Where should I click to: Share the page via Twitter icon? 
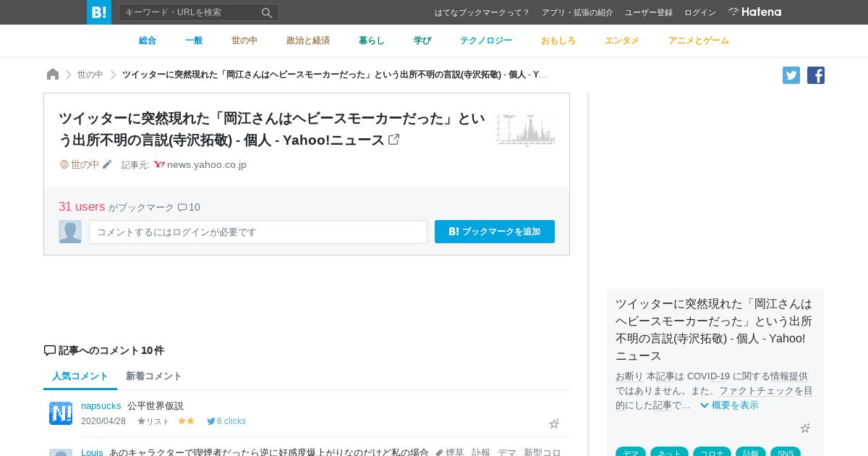pos(791,75)
